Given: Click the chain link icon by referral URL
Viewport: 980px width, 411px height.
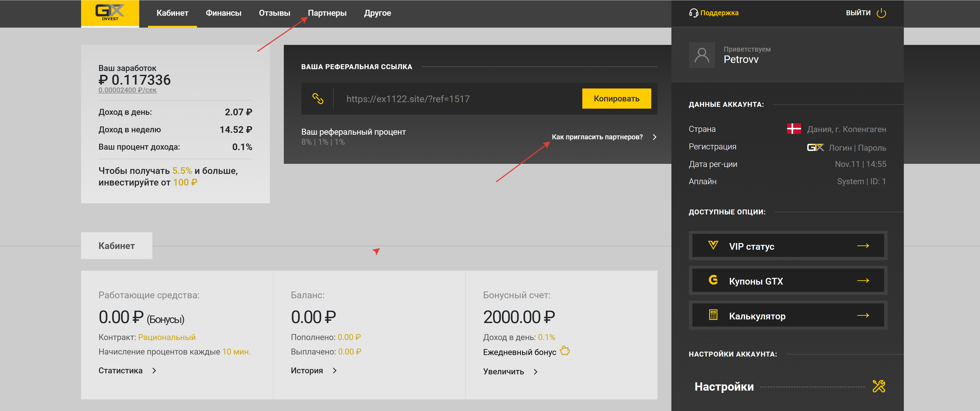Looking at the screenshot, I should tap(318, 99).
